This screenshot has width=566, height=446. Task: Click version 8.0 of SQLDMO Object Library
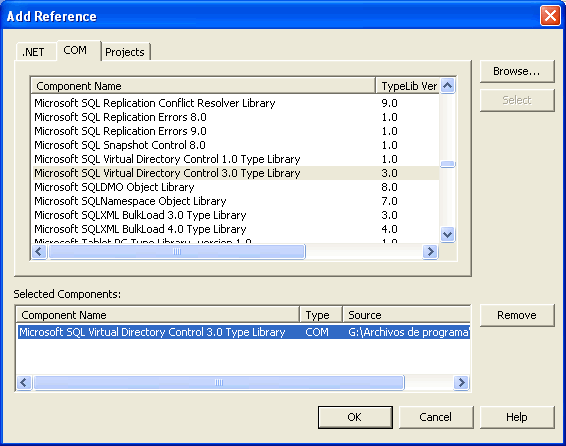[x=389, y=187]
